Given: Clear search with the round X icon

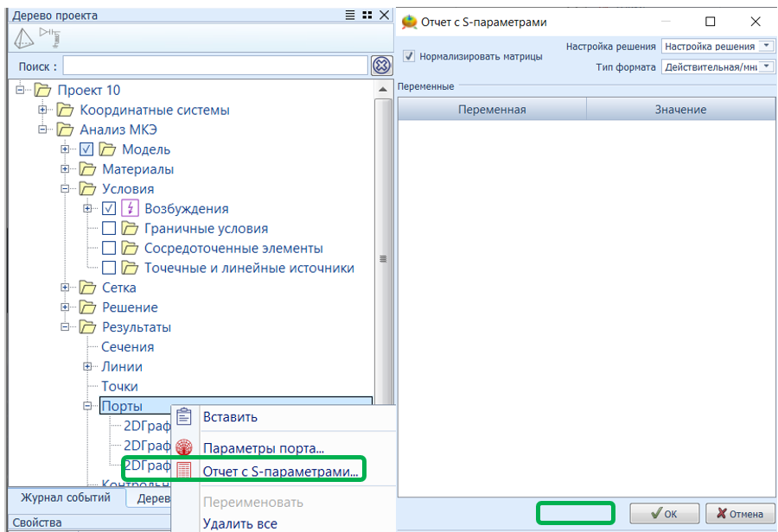Looking at the screenshot, I should pos(381,66).
